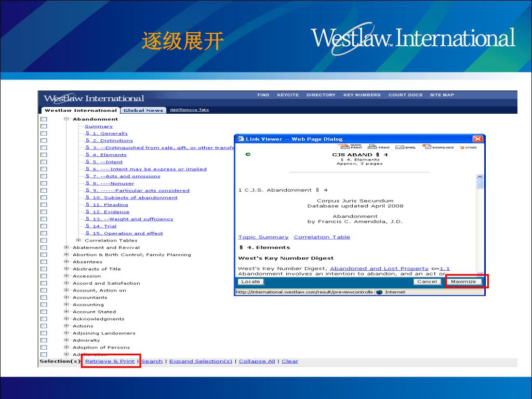Click the Quick Print icon in Link Viewer
The height and width of the screenshot is (399, 532).
point(345,147)
